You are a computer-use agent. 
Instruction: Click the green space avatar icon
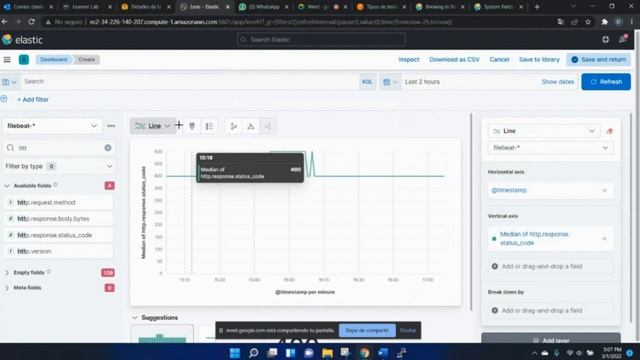(24, 60)
